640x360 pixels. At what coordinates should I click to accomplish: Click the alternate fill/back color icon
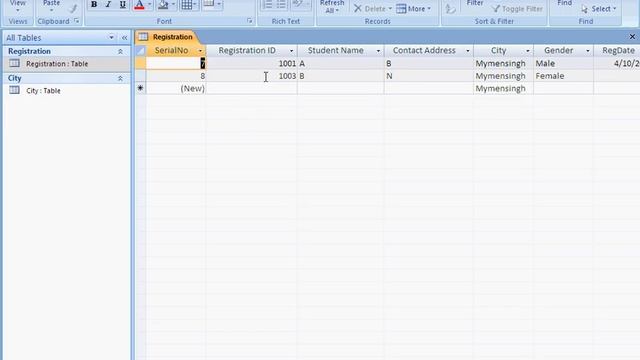click(x=209, y=4)
